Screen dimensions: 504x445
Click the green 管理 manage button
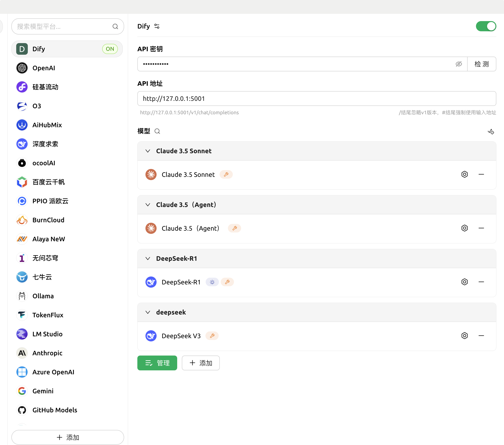click(x=157, y=363)
